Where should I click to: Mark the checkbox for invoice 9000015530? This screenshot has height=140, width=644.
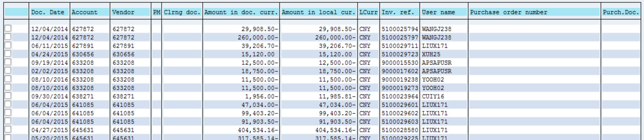(x=8, y=62)
